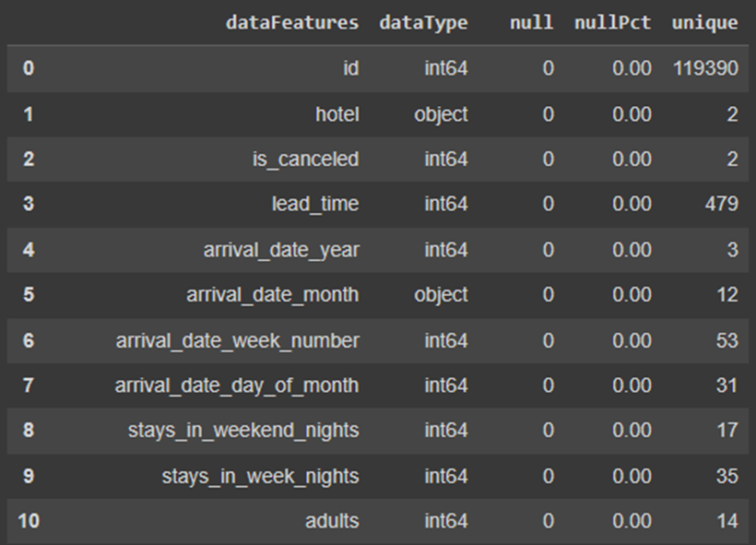This screenshot has width=756, height=545.
Task: Click the unique value 119390
Action: coord(704,68)
